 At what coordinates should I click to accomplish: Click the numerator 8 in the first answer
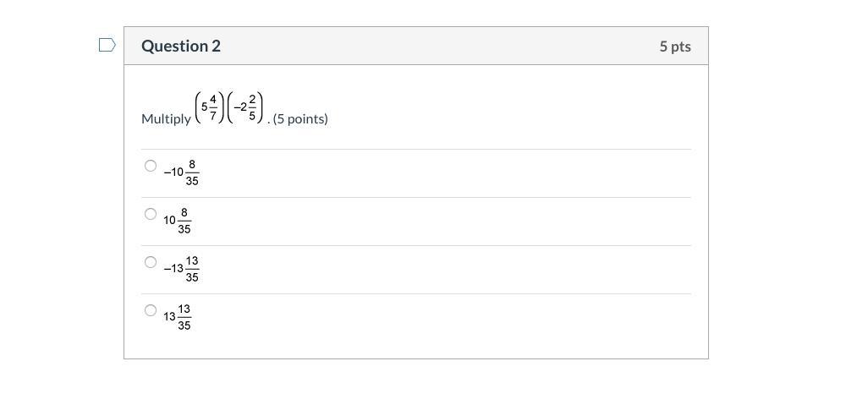[x=192, y=164]
